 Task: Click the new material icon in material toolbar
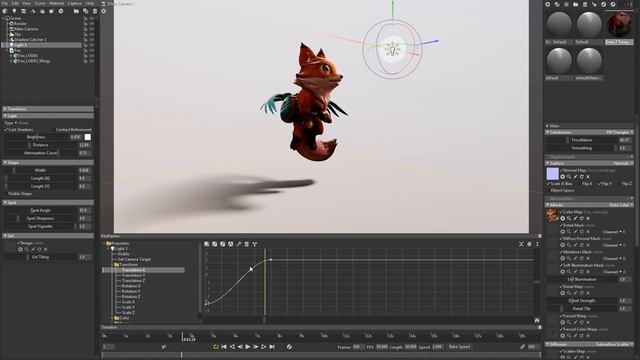(548, 4)
